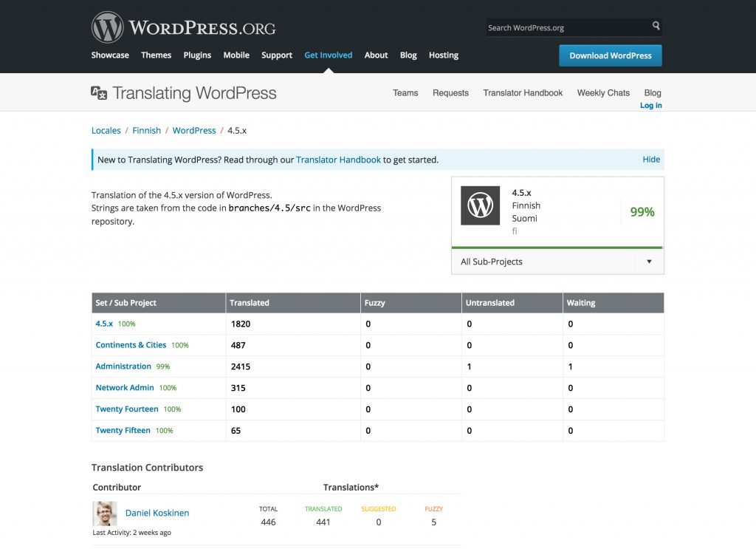Open the About menu item

click(x=376, y=55)
